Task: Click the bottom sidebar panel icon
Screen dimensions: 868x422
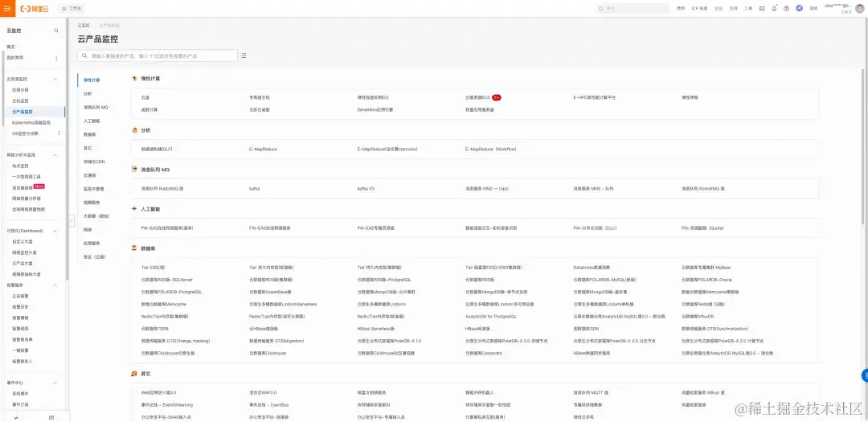Action: coord(51,417)
